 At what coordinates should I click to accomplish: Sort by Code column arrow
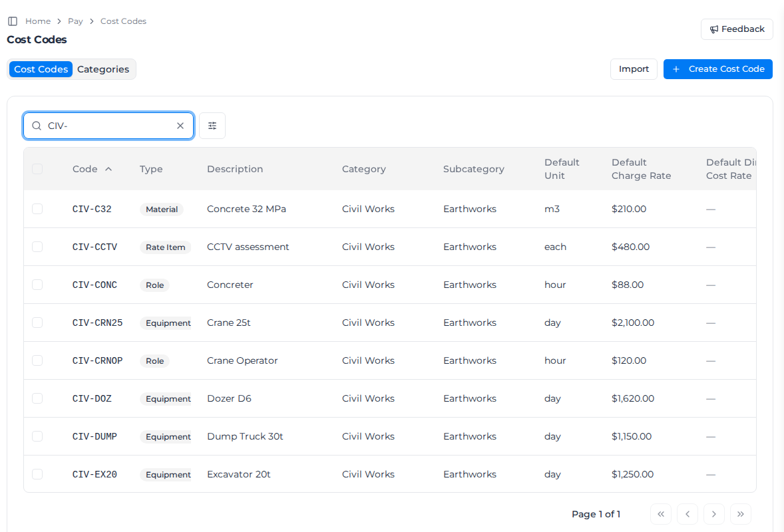click(108, 170)
